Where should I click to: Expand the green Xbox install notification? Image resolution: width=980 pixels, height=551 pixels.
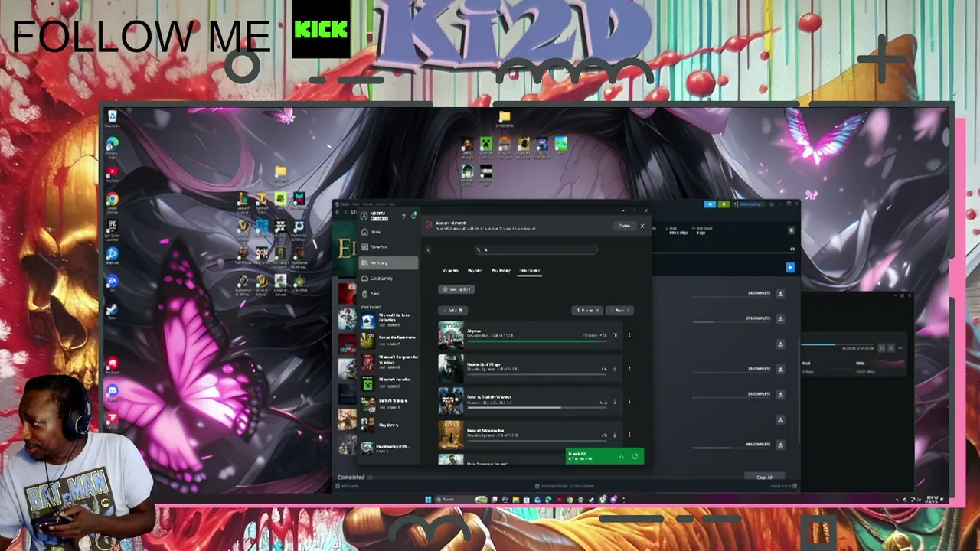[621, 457]
